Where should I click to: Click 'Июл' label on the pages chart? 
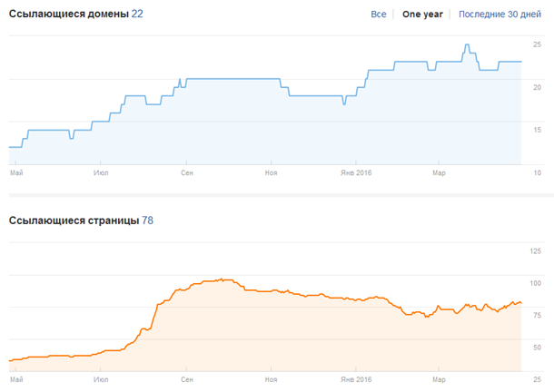tap(101, 379)
